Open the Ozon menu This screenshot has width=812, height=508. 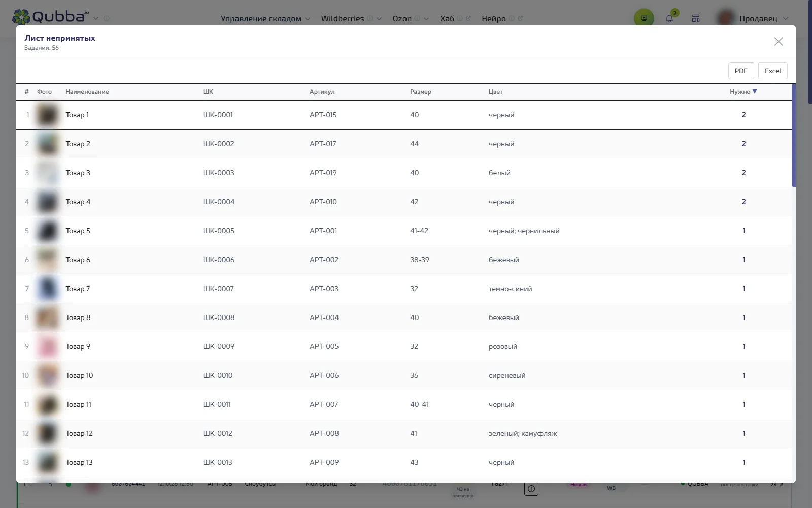point(402,19)
